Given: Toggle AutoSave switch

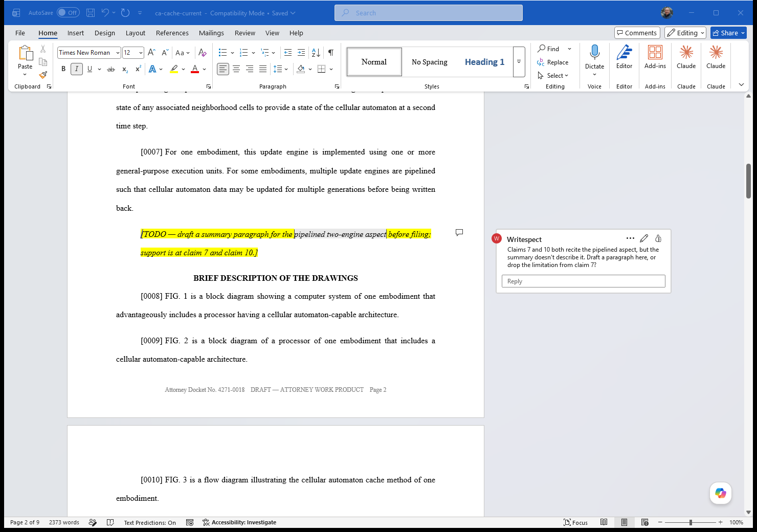Looking at the screenshot, I should [x=68, y=13].
